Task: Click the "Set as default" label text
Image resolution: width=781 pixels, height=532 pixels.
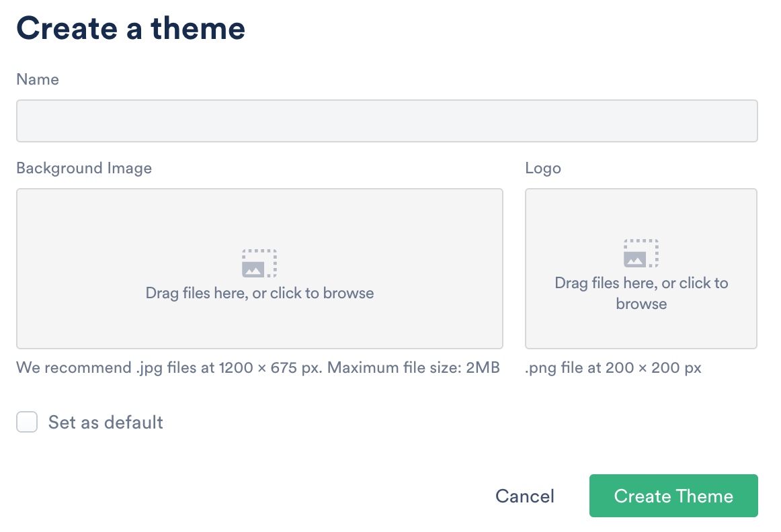Action: tap(106, 423)
